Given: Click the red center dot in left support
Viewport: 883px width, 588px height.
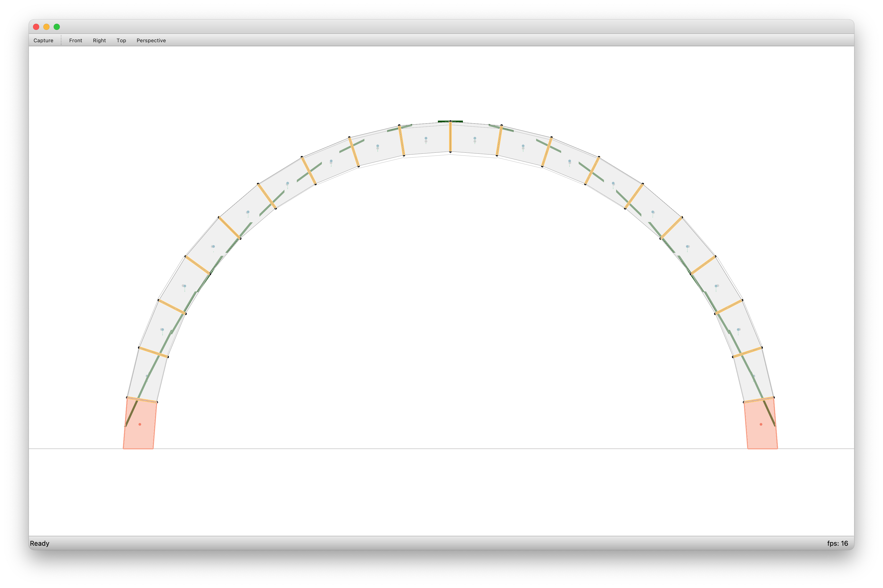Looking at the screenshot, I should point(140,424).
